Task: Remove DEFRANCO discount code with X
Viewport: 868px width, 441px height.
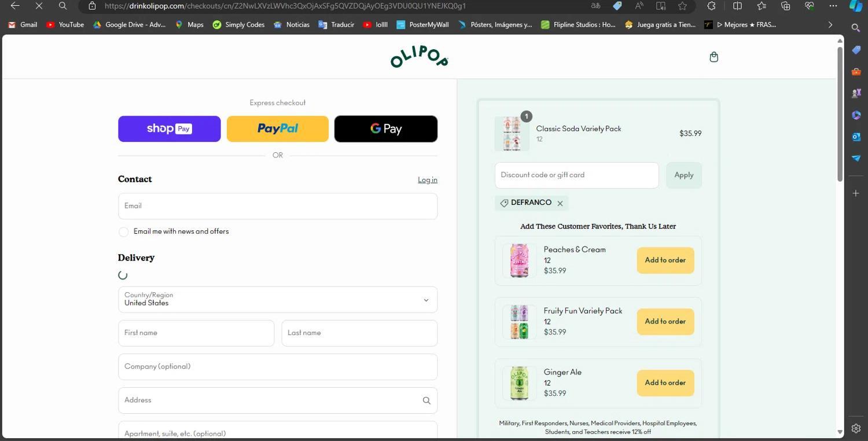Action: click(560, 203)
